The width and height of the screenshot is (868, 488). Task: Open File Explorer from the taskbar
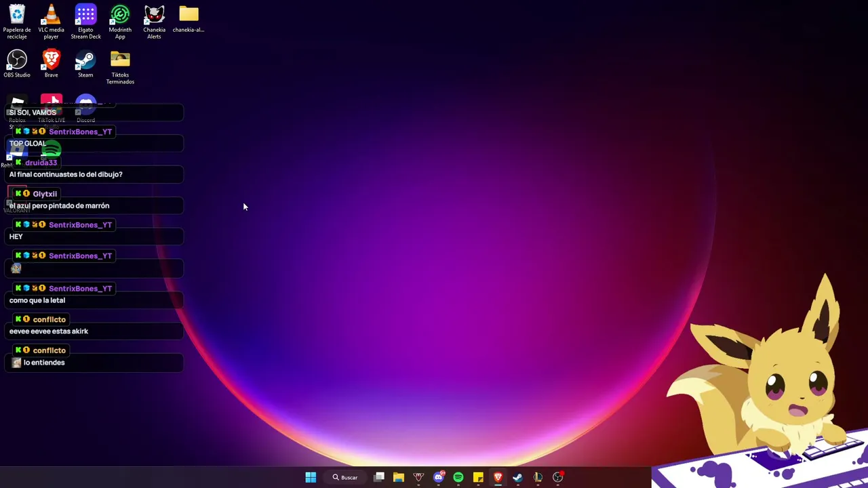point(399,477)
